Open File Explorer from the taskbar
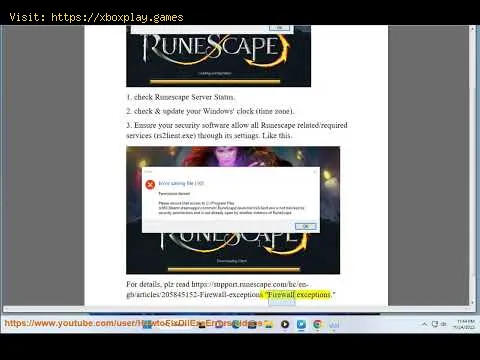 (269, 324)
